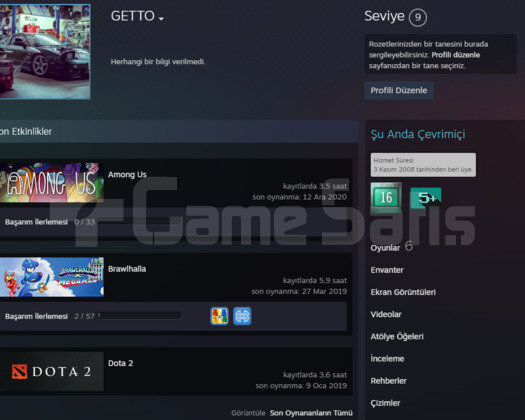This screenshot has height=420, width=525.
Task: Click the level 9 badge circle
Action: (418, 17)
